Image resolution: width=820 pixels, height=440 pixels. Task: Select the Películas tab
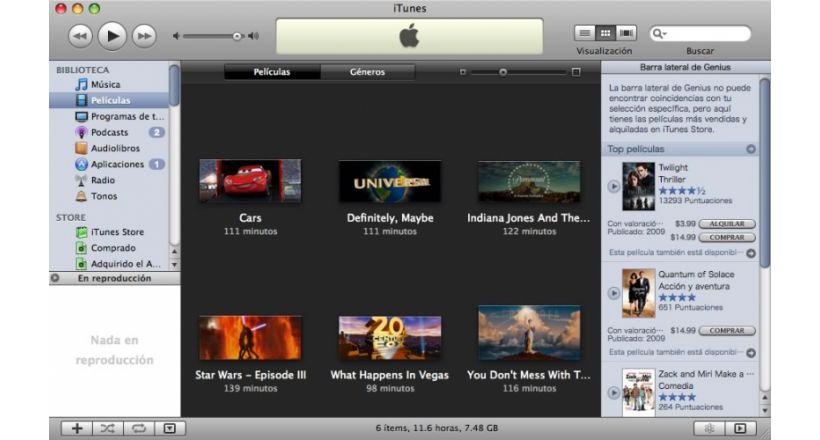272,72
